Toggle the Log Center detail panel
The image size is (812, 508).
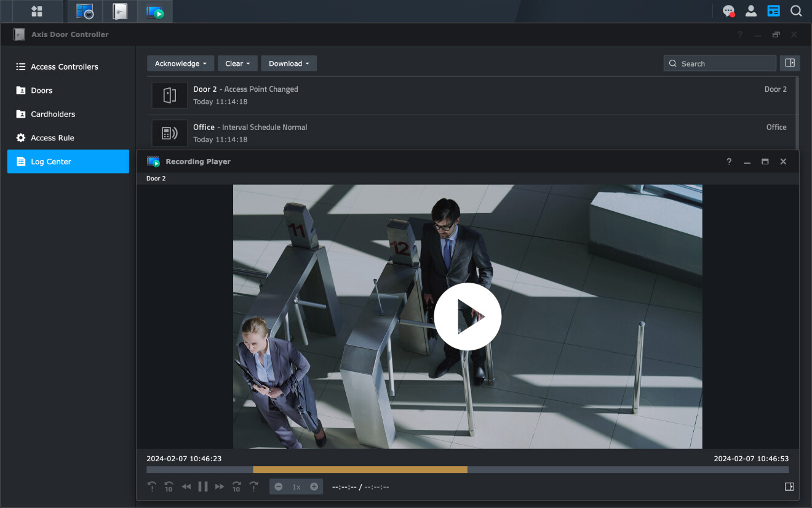(790, 63)
